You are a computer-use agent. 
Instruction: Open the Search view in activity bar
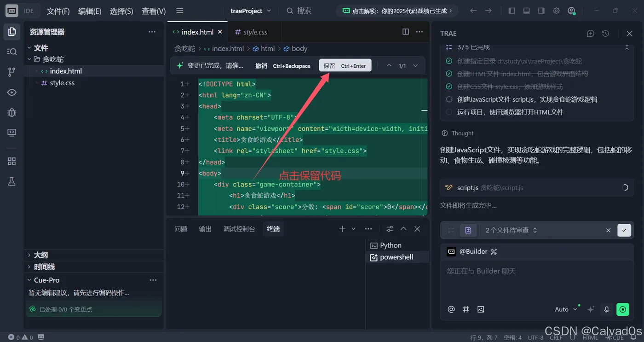12,52
